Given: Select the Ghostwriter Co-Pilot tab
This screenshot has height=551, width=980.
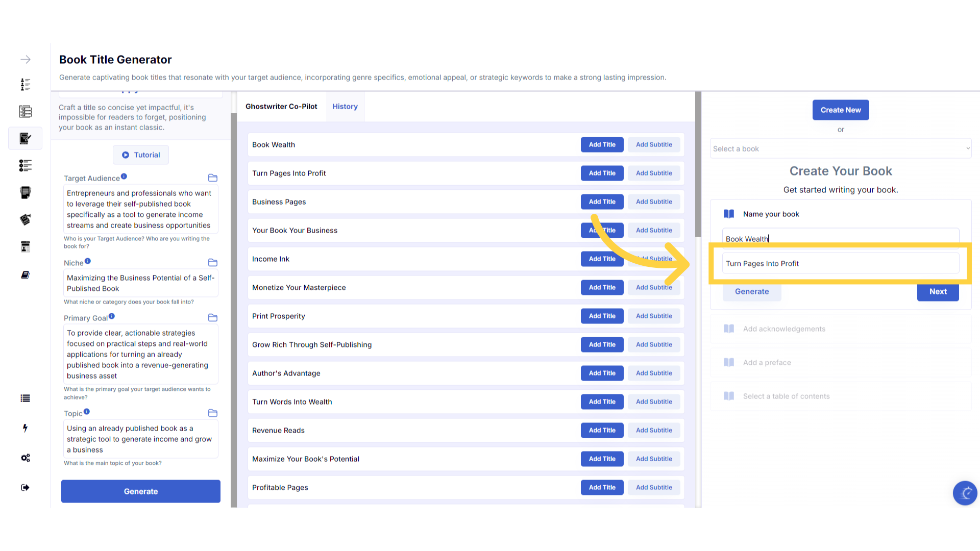Looking at the screenshot, I should click(x=281, y=107).
